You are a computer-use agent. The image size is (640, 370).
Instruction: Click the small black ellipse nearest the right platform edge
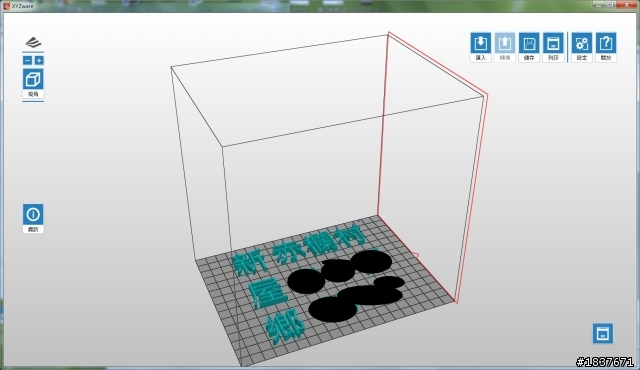389,282
